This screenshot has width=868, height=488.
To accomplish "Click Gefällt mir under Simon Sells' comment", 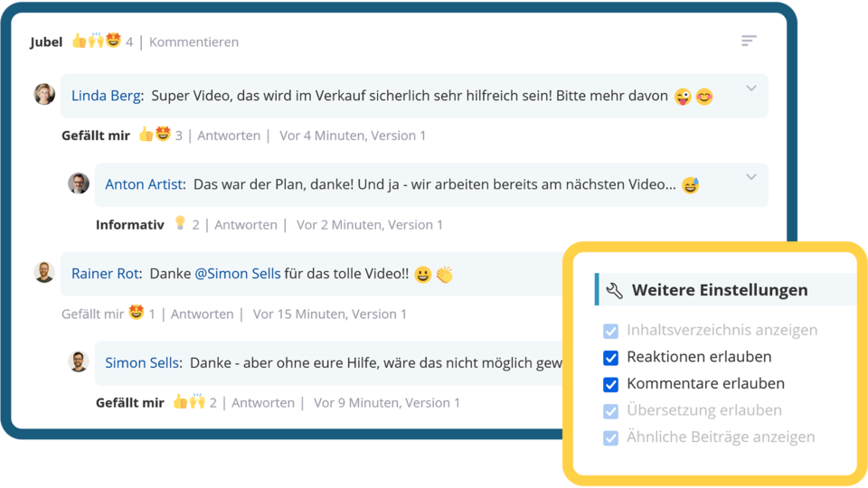I will click(130, 403).
